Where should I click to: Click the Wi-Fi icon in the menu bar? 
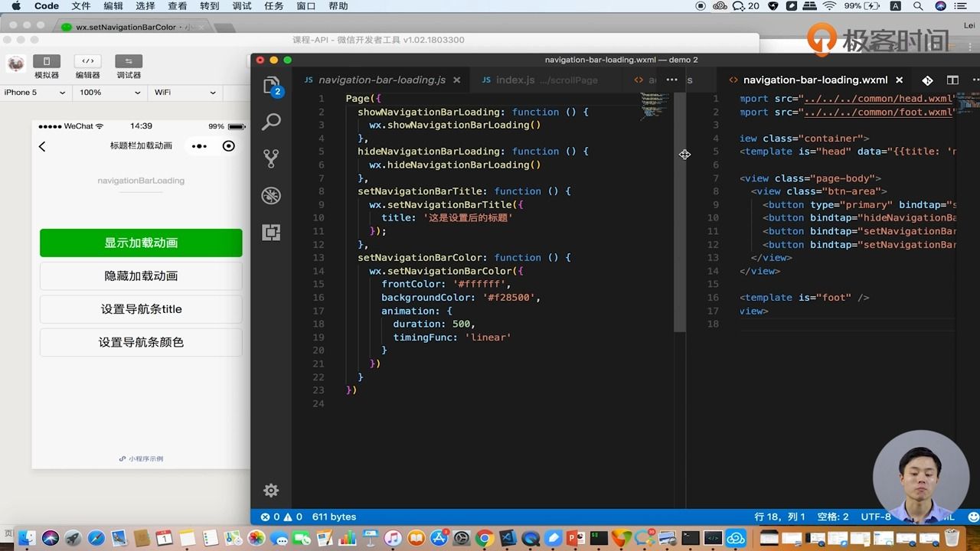(829, 6)
